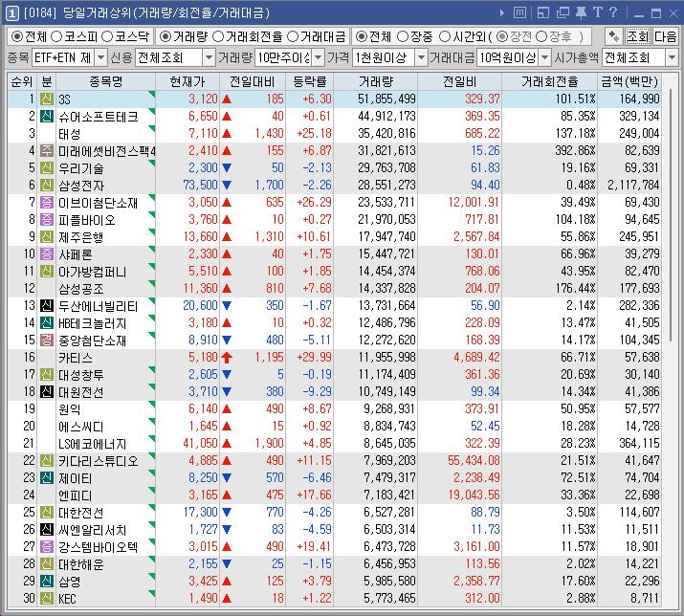Click the 신 badge in the 3S row

47,99
